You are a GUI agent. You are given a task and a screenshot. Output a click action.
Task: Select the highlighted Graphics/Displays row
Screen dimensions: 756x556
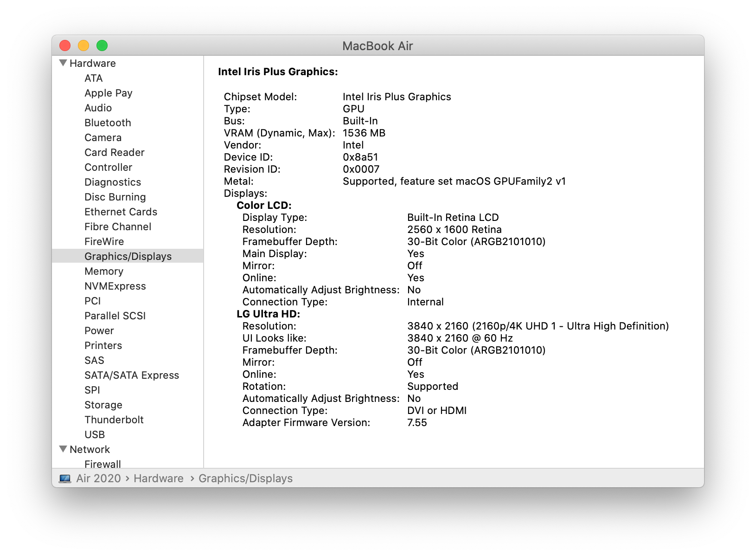(128, 256)
